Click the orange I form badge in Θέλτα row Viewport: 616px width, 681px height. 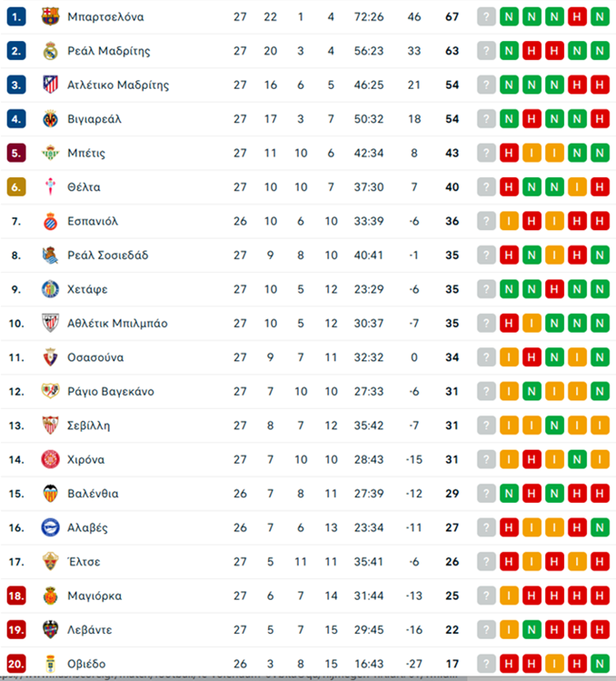click(x=577, y=187)
